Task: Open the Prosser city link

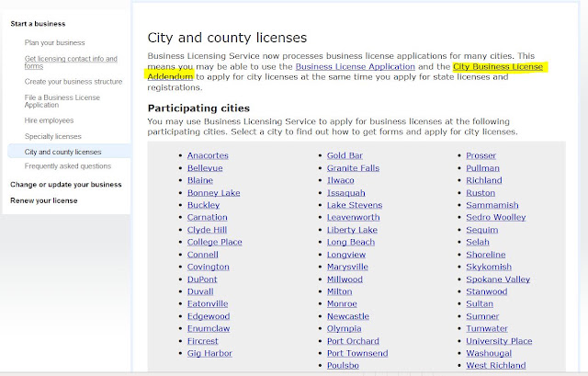Action: point(481,155)
